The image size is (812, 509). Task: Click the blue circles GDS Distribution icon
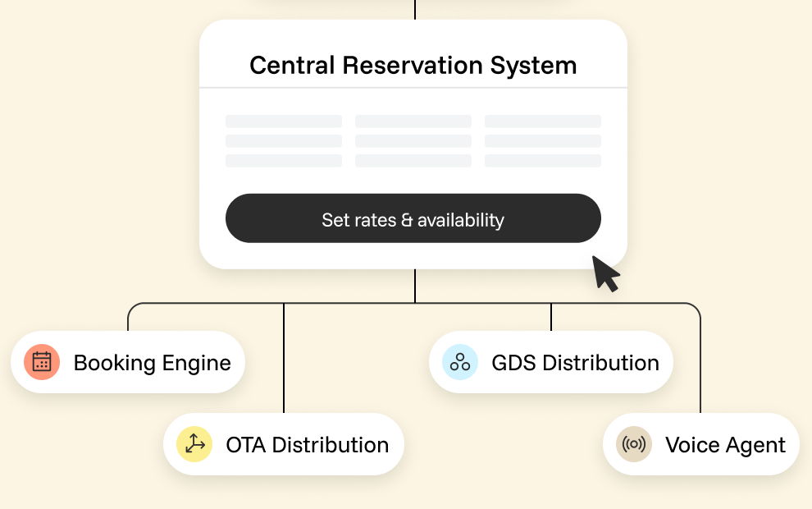(x=460, y=362)
